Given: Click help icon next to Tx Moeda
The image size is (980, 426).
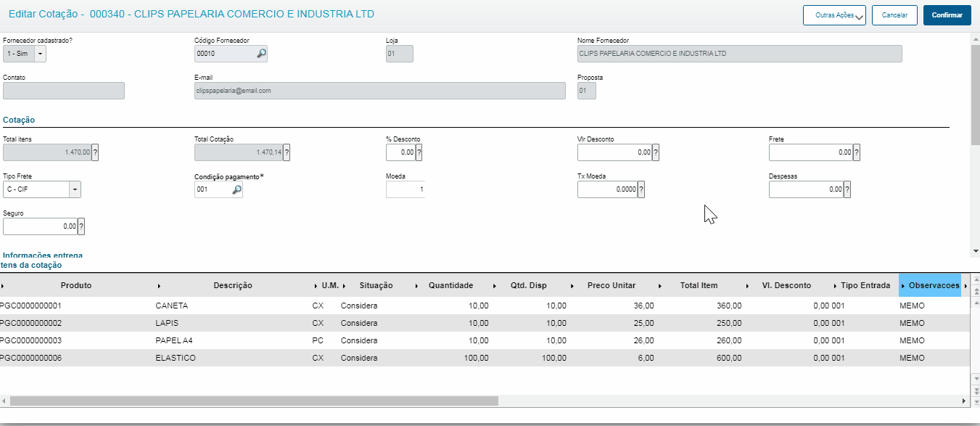Looking at the screenshot, I should (641, 189).
